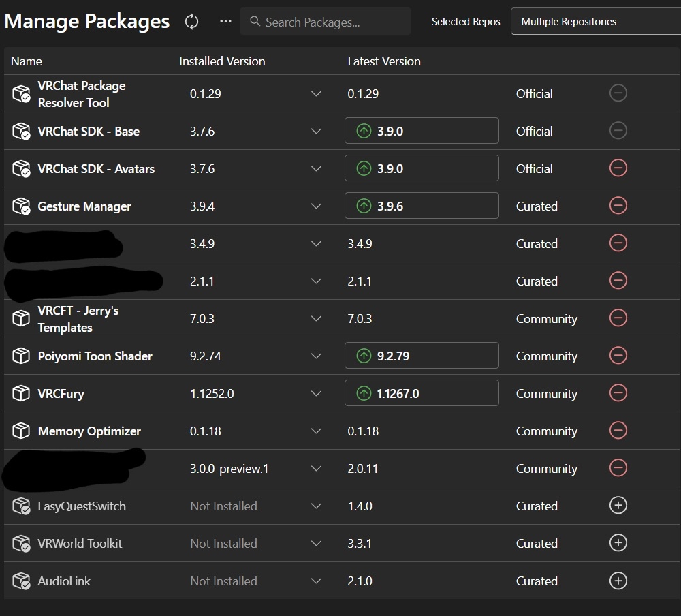
Task: Click the Name column header
Action: coord(27,61)
